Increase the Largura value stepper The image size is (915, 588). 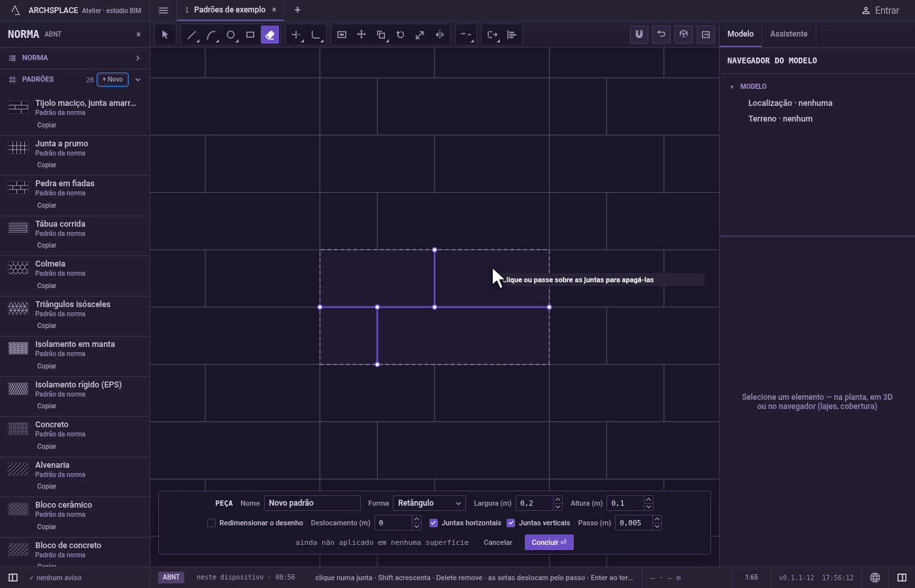pyautogui.click(x=557, y=500)
